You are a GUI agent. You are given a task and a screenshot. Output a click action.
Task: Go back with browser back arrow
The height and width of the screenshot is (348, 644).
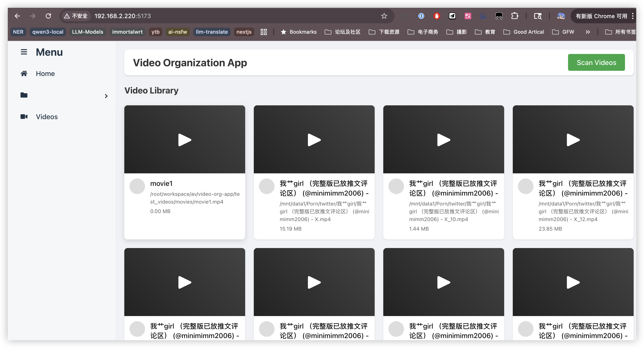tap(17, 16)
